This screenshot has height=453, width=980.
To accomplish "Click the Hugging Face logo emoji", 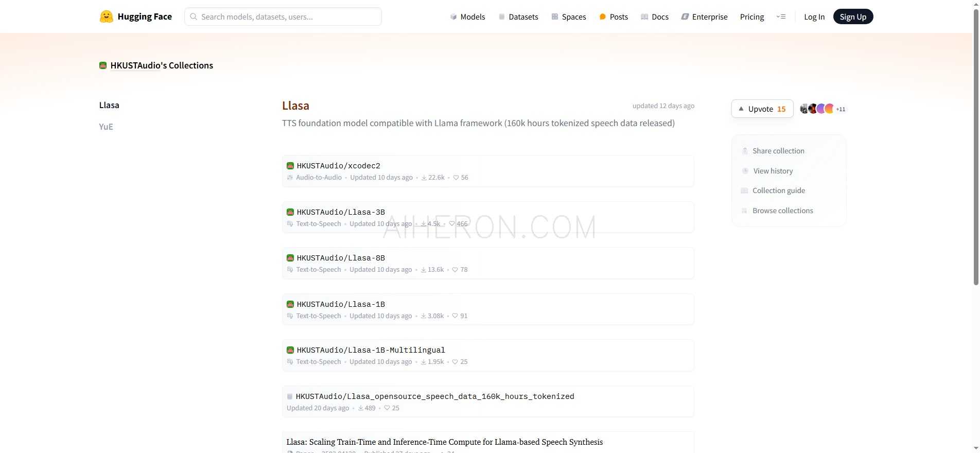I will click(x=106, y=16).
